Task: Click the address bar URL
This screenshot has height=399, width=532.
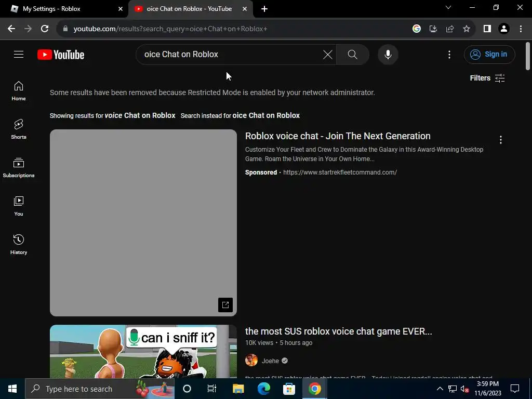Action: 170,29
